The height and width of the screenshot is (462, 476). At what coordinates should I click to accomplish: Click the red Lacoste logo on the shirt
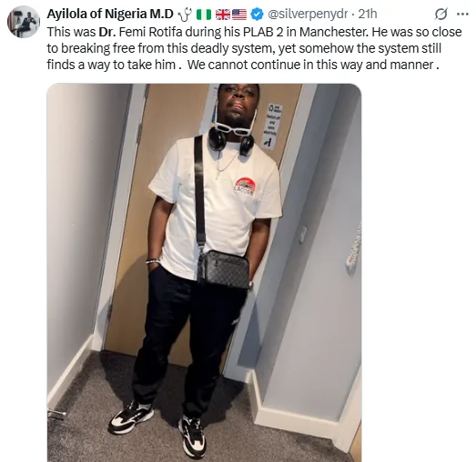point(245,186)
